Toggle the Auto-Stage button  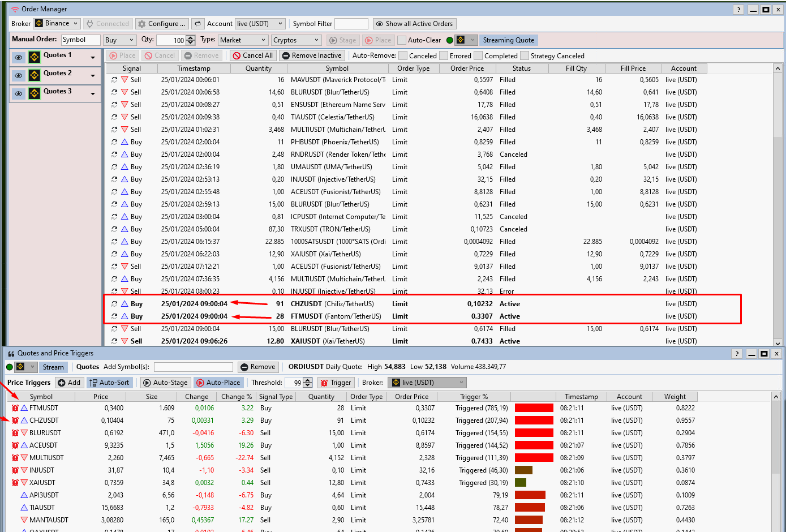(165, 383)
